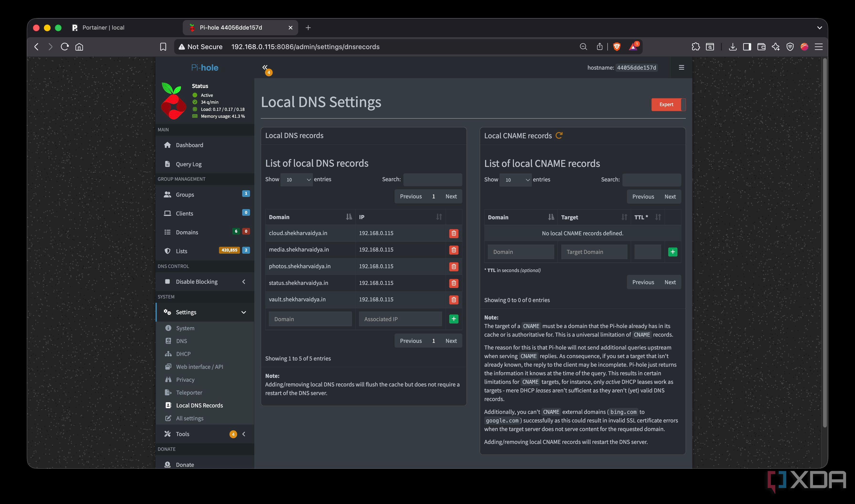Image resolution: width=855 pixels, height=504 pixels.
Task: Add the new local DNS record
Action: [x=453, y=319]
